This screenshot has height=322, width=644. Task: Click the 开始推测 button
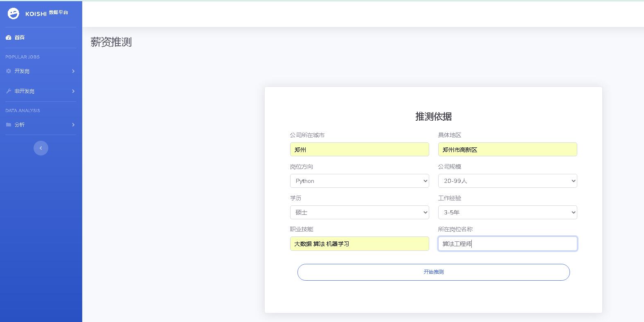click(x=434, y=272)
